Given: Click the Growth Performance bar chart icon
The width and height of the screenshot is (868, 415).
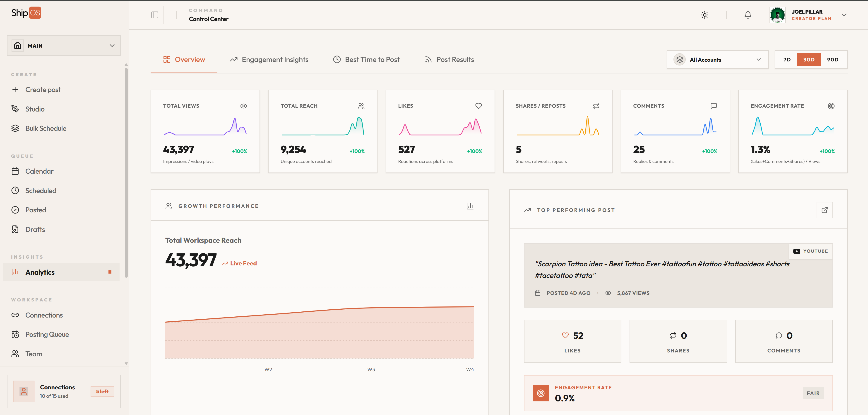Looking at the screenshot, I should [x=470, y=206].
